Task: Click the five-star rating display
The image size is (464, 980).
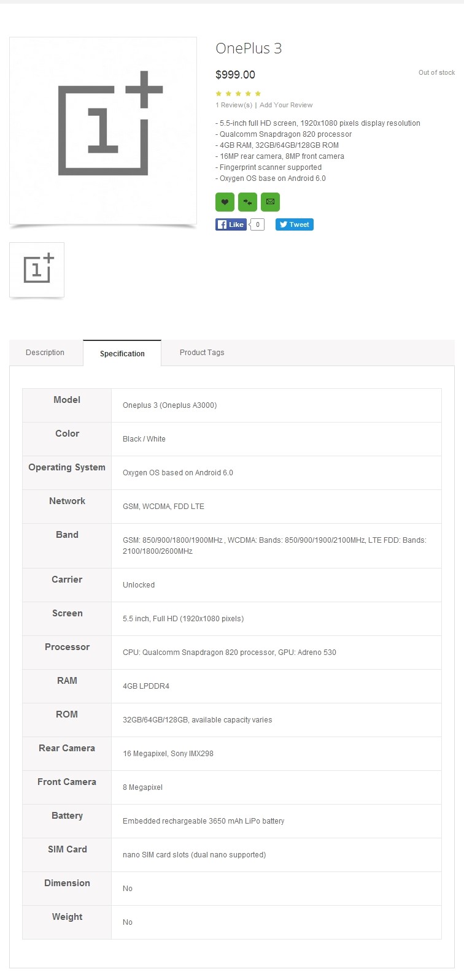Action: [x=238, y=94]
